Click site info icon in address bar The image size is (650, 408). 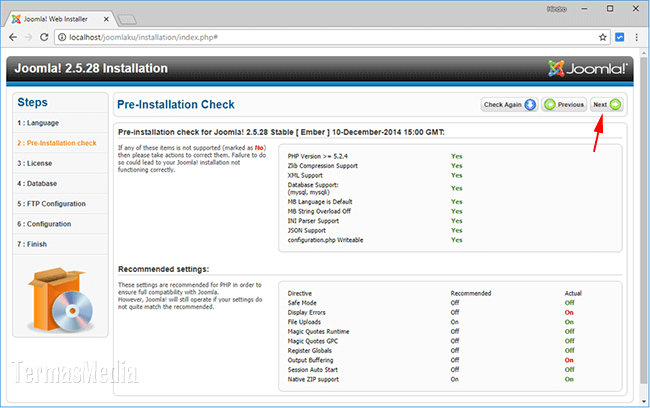click(x=62, y=37)
